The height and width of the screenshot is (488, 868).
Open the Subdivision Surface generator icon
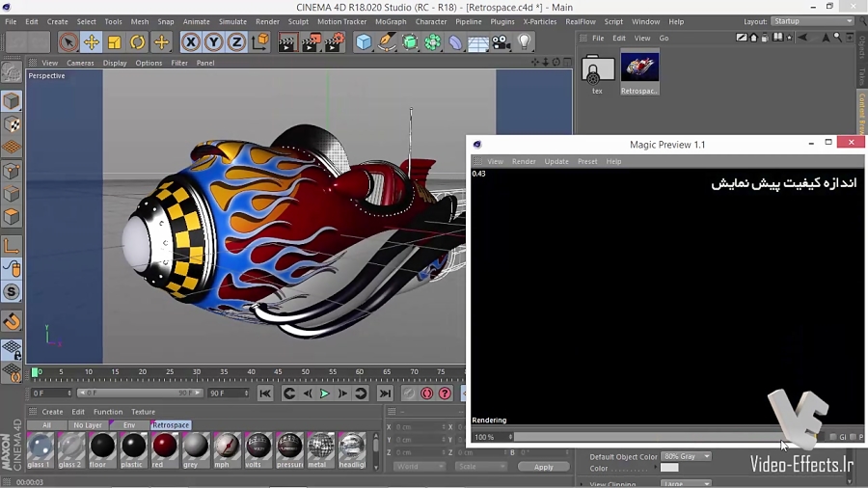pyautogui.click(x=410, y=42)
